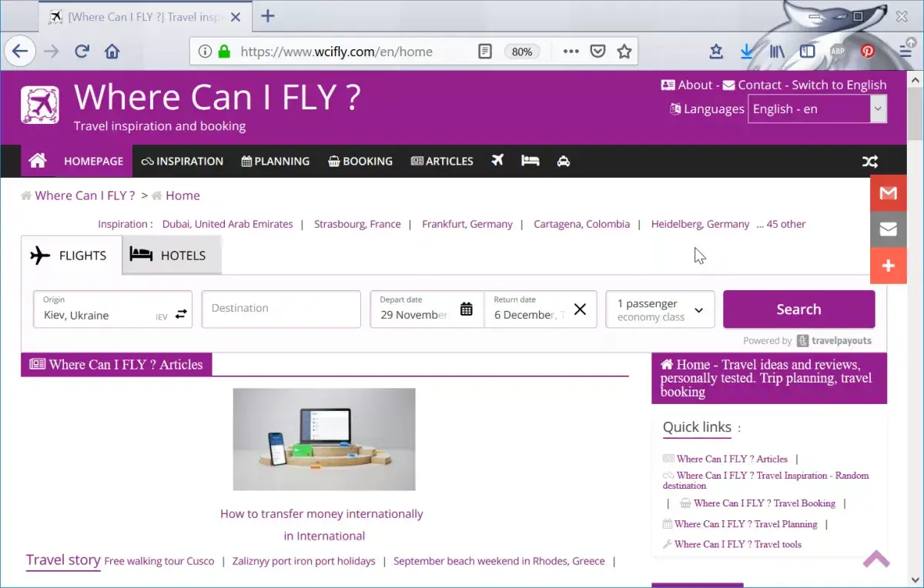Select the Where Can I FLY browser tab
Viewport: 924px width, 588px height.
pyautogui.click(x=146, y=16)
